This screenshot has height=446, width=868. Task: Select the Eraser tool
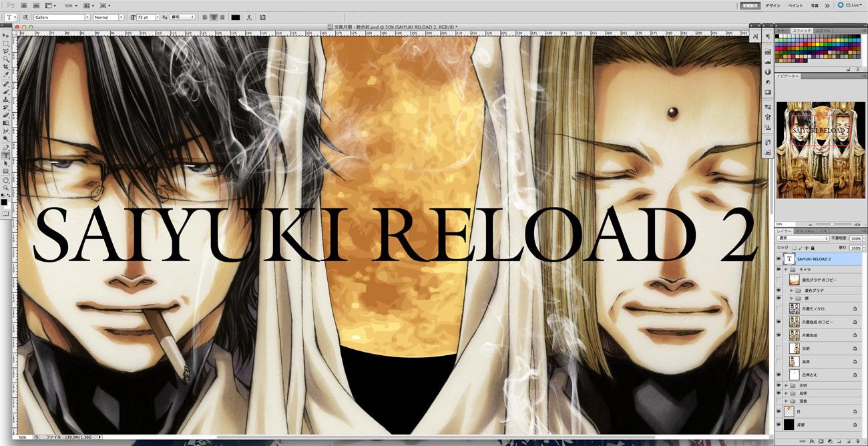(5, 116)
